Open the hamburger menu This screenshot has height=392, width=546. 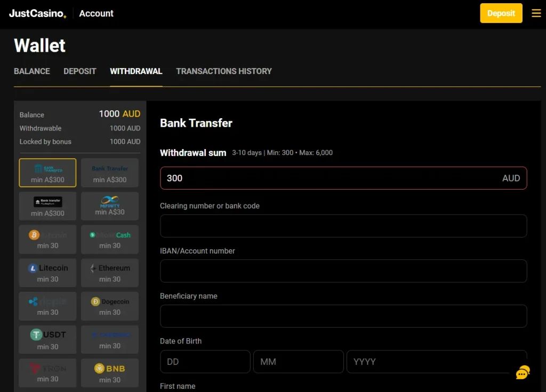(x=536, y=13)
